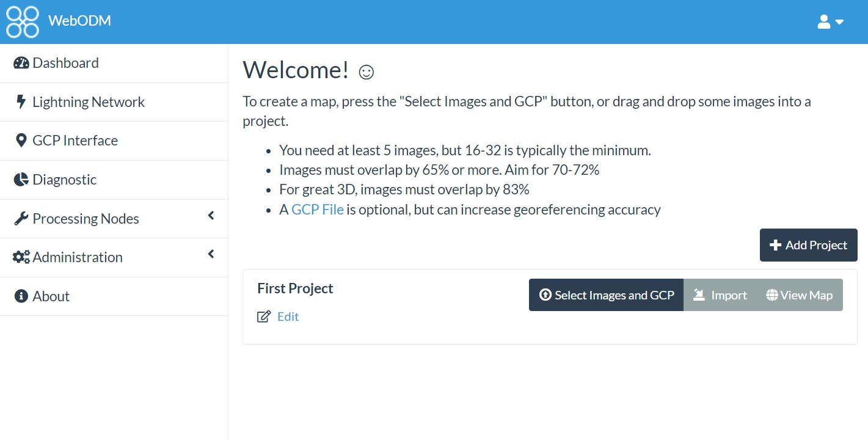Go to the Lightning Network menu item
This screenshot has width=868, height=440.
pyautogui.click(x=114, y=102)
